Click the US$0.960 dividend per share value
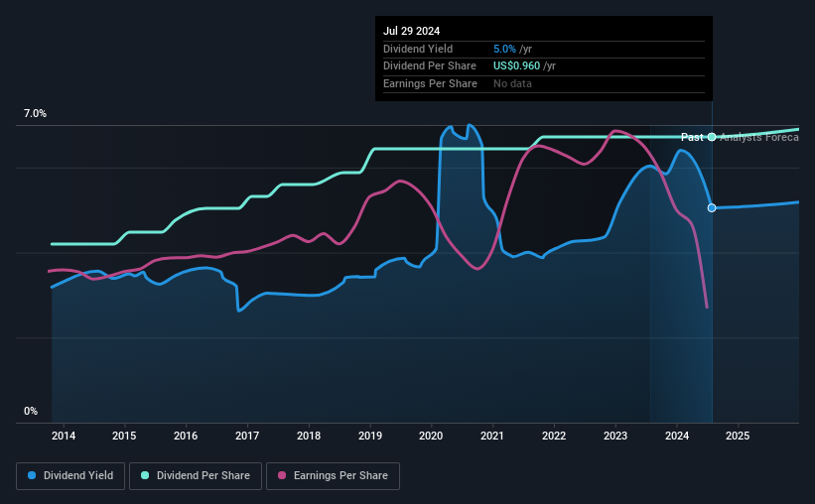Screen dimensions: 815x504 (x=516, y=66)
